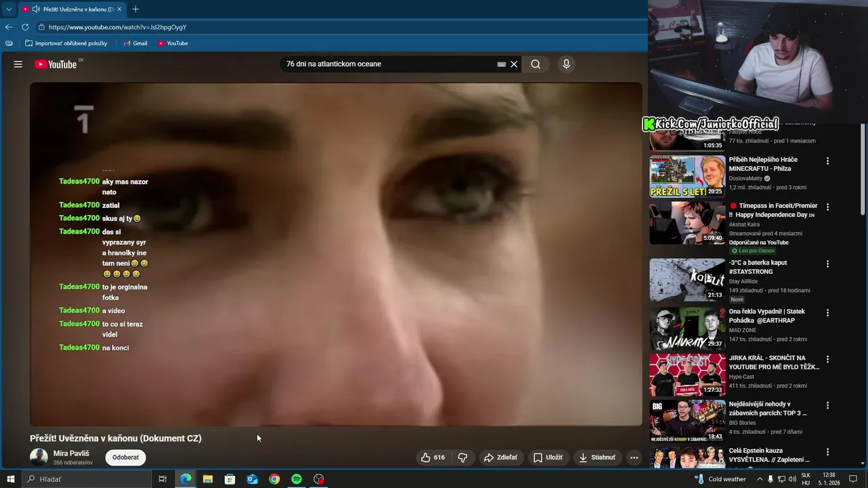Share the video via Zdieľať

tap(500, 457)
